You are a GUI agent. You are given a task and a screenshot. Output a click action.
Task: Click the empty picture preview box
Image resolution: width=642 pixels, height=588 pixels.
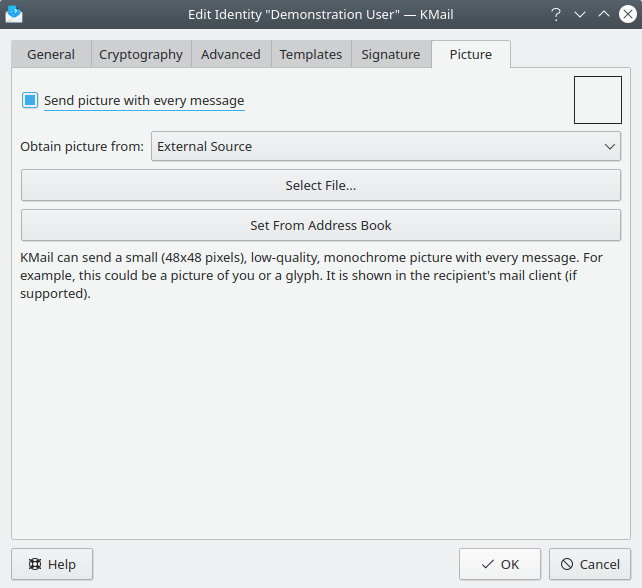[x=597, y=100]
